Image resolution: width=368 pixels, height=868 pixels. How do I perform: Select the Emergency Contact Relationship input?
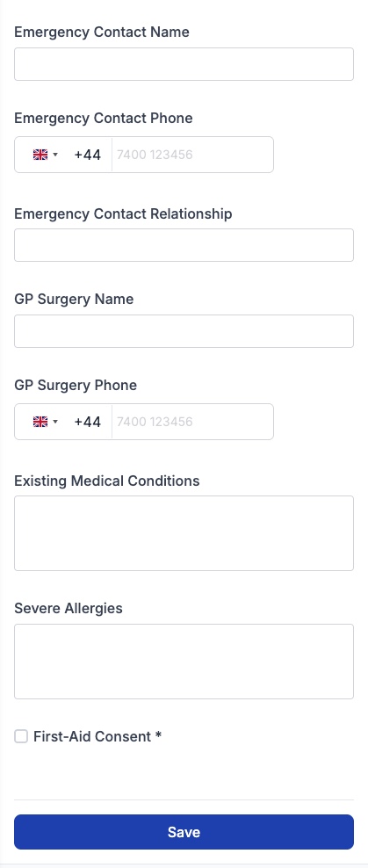(184, 245)
